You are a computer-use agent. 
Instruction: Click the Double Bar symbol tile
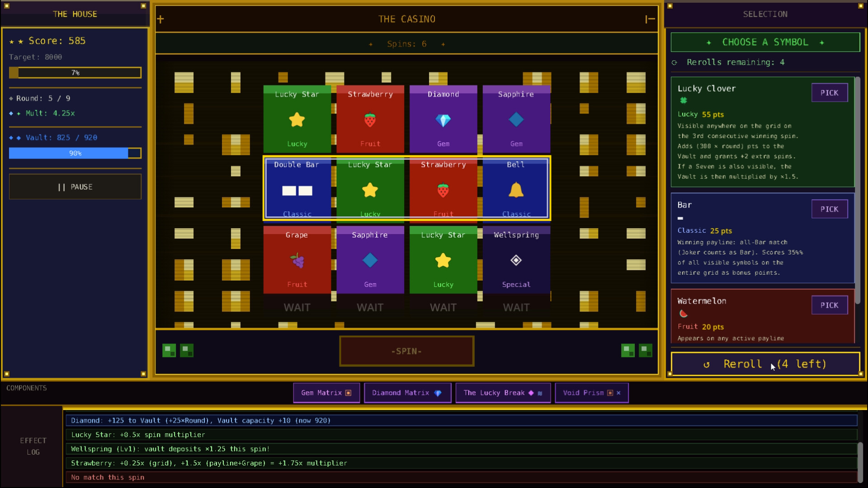tap(297, 189)
